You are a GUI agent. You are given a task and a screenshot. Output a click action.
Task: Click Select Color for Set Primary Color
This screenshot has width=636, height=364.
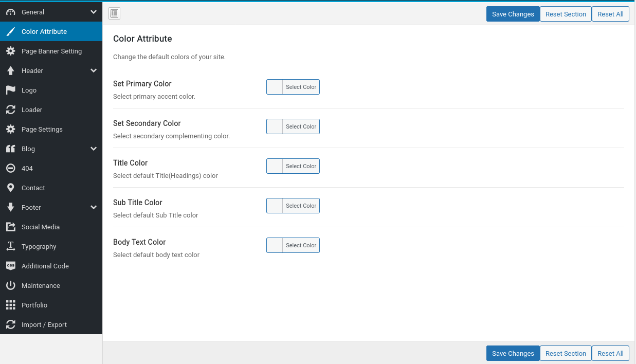click(x=301, y=87)
